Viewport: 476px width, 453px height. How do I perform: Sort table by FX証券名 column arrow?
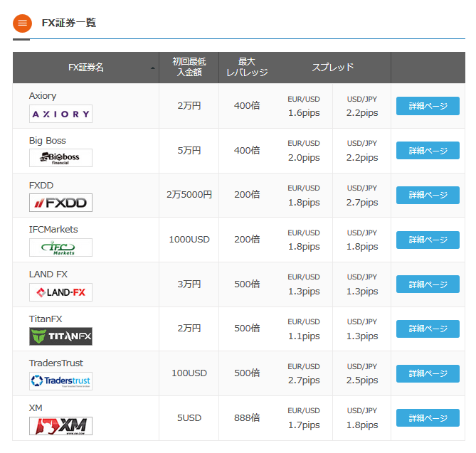(153, 68)
